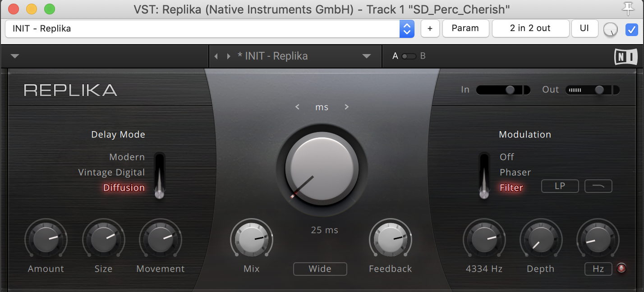Toggle the Wide stereo button
The image size is (644, 292).
pyautogui.click(x=320, y=269)
